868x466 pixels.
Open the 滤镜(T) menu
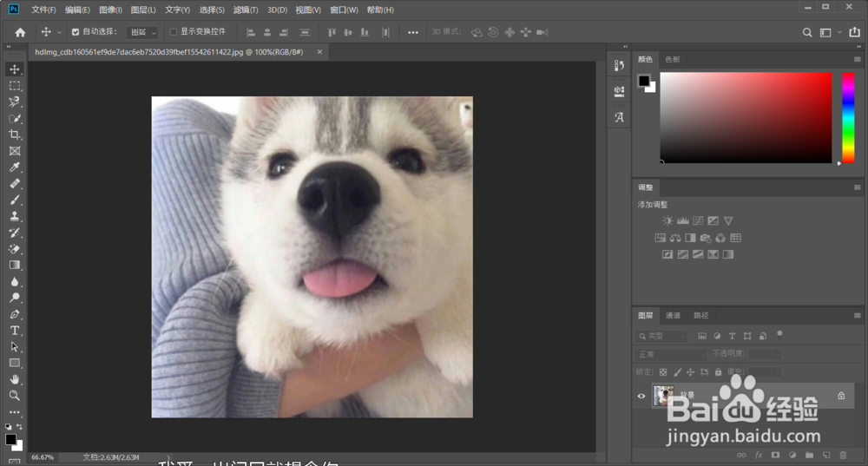(246, 10)
